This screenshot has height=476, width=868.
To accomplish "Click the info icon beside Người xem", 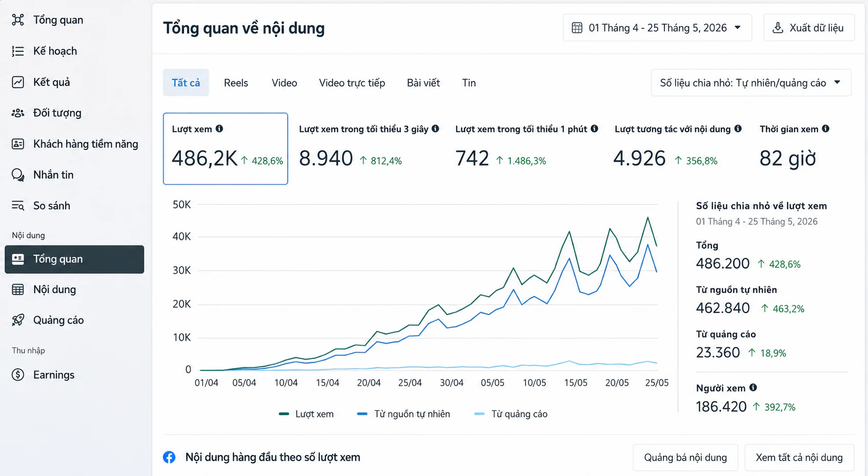I will coord(753,387).
